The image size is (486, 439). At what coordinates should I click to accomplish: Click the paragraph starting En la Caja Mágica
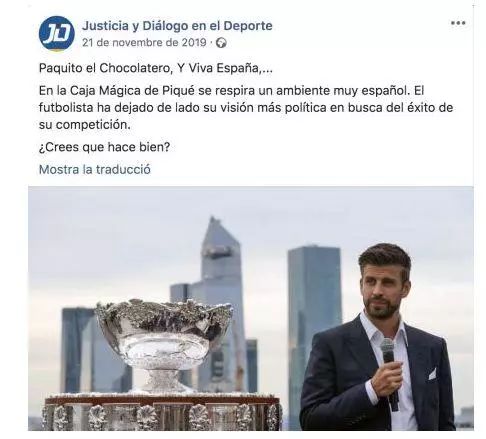pyautogui.click(x=246, y=108)
